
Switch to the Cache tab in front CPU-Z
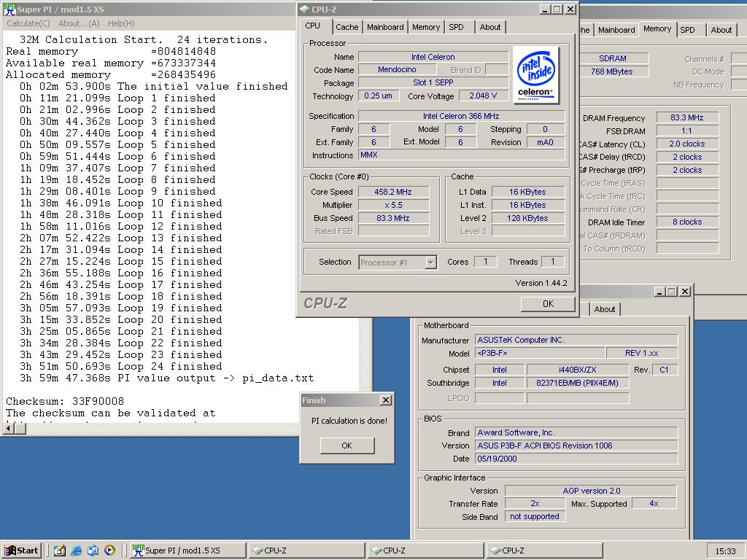click(347, 27)
